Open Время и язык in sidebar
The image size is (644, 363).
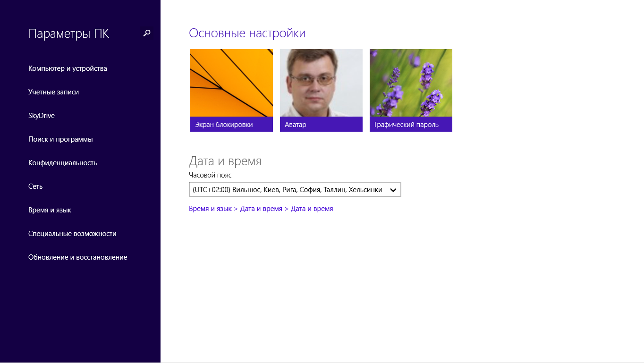[x=50, y=210]
